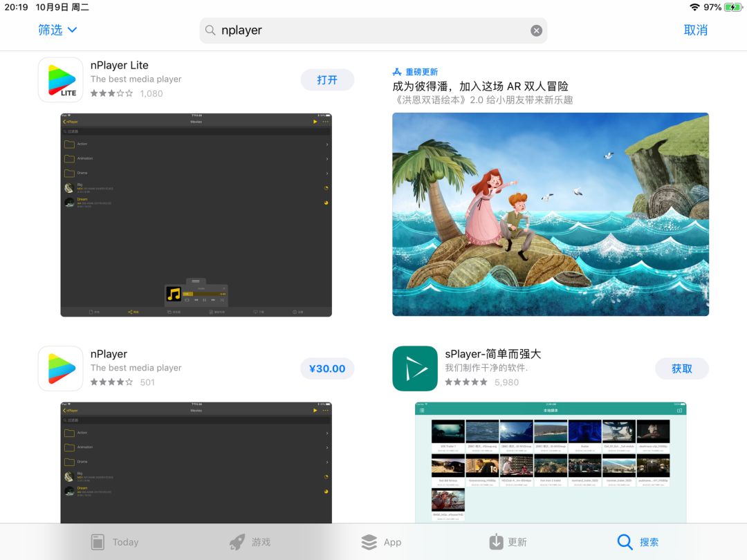Select the sPlayer app icon
Image resolution: width=747 pixels, height=560 pixels.
tap(415, 368)
